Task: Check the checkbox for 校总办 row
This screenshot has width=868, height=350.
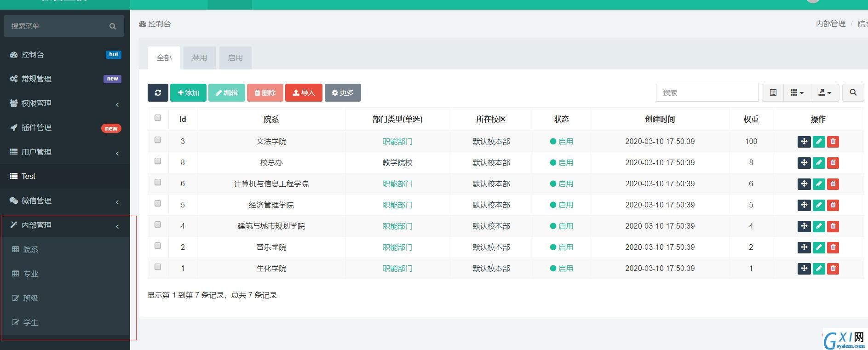Action: click(158, 161)
